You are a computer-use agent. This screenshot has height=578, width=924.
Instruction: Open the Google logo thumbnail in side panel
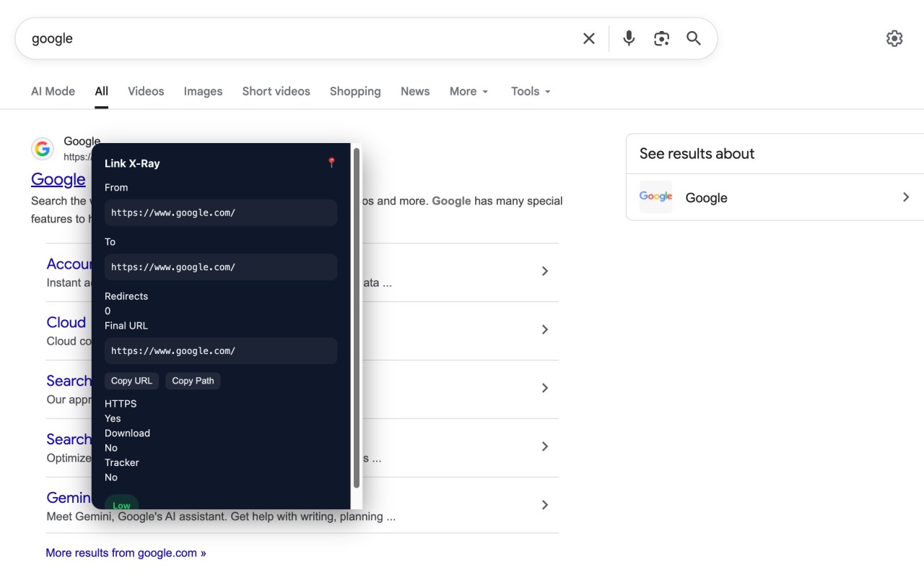[x=655, y=197]
